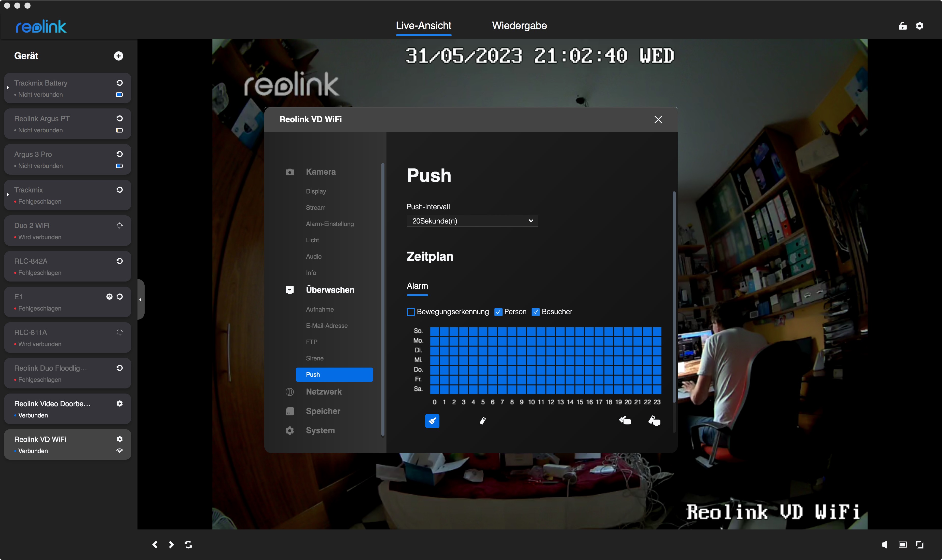Refresh live view layout icon

[x=188, y=544]
